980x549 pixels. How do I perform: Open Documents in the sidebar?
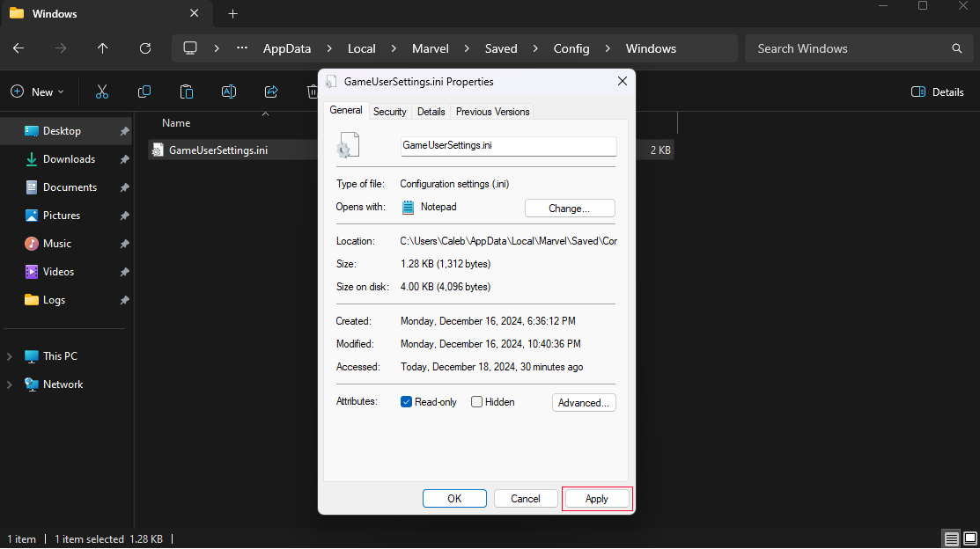tap(70, 187)
